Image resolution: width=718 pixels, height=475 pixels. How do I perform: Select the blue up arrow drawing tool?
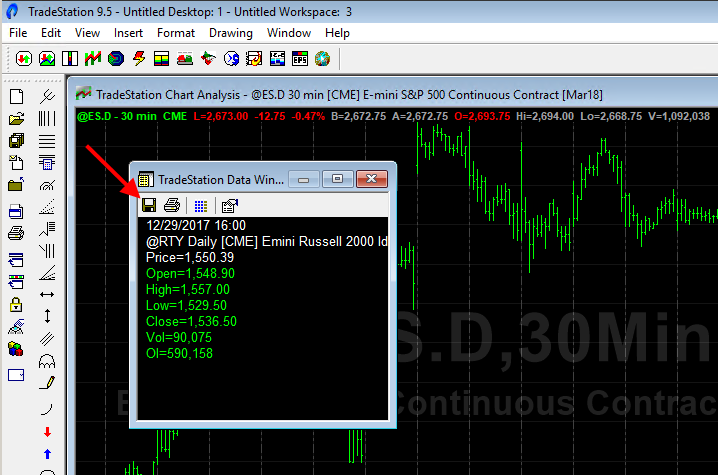click(x=47, y=454)
